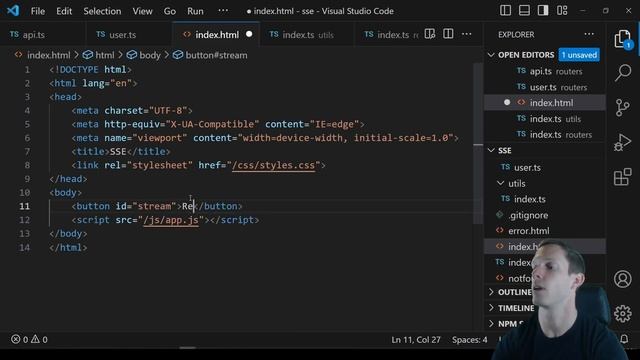Place cursor on line number 14
Viewport: 640px width, 360px height.
point(24,247)
